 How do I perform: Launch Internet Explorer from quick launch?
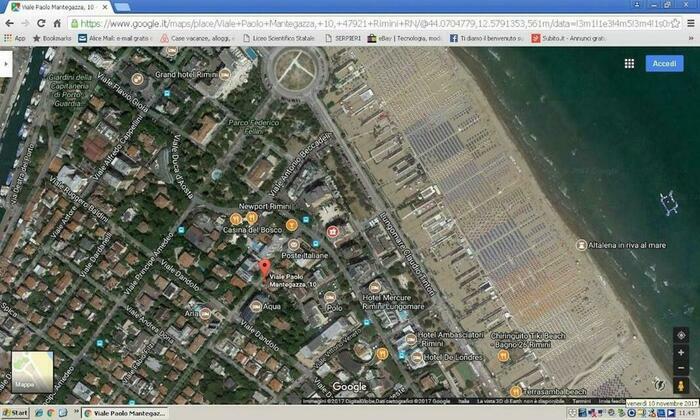click(x=39, y=413)
